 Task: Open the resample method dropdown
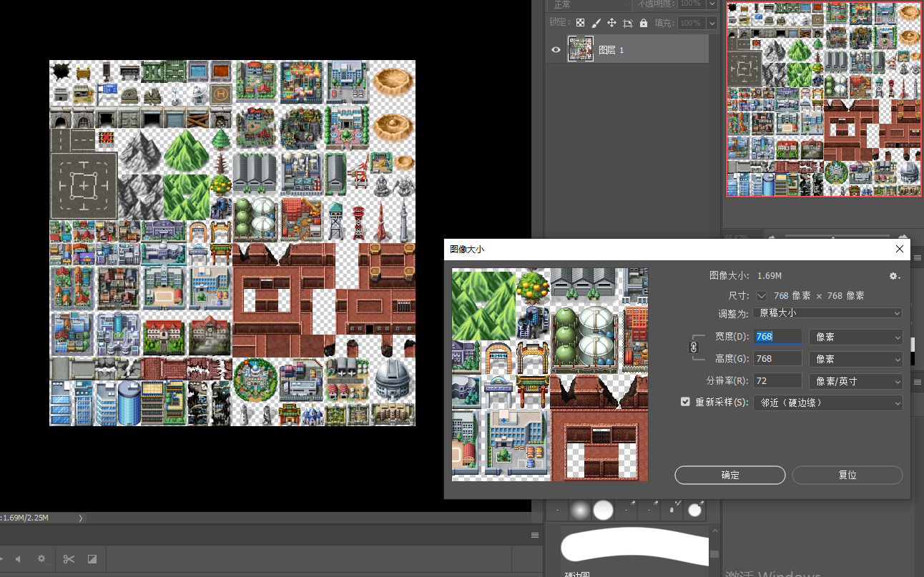coord(827,403)
